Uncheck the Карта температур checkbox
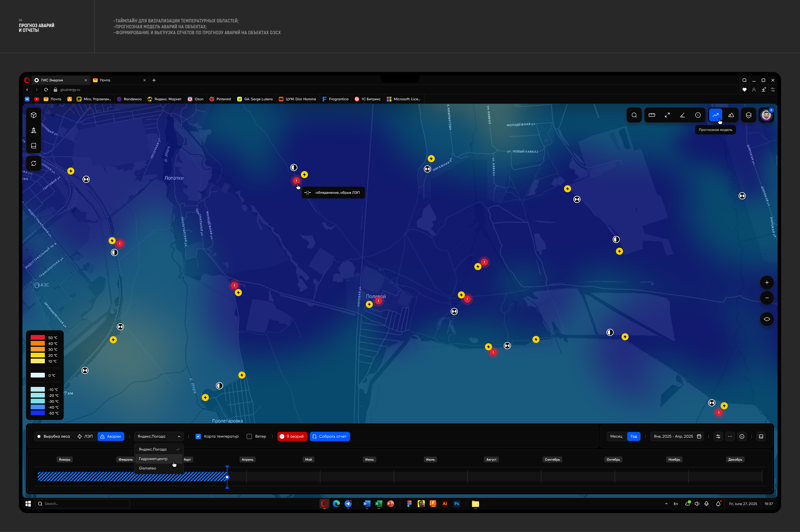Viewport: 800px width, 532px height. click(x=198, y=436)
